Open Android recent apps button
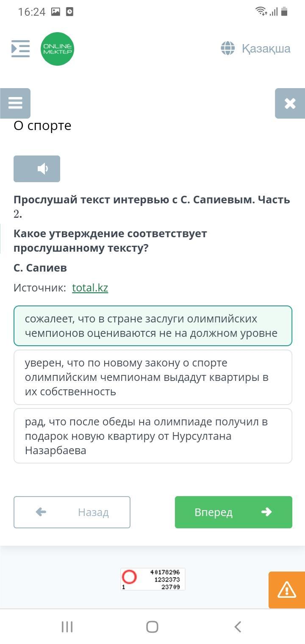The height and width of the screenshot is (644, 305). 67,627
